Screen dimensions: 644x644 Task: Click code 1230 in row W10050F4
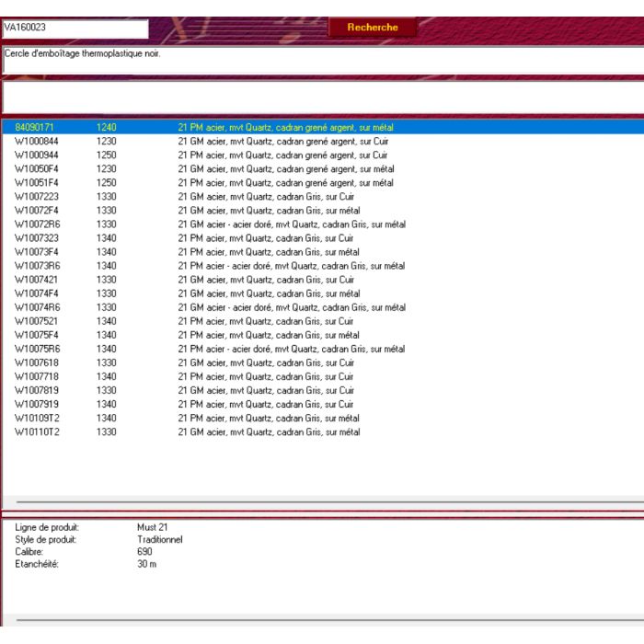(x=107, y=168)
